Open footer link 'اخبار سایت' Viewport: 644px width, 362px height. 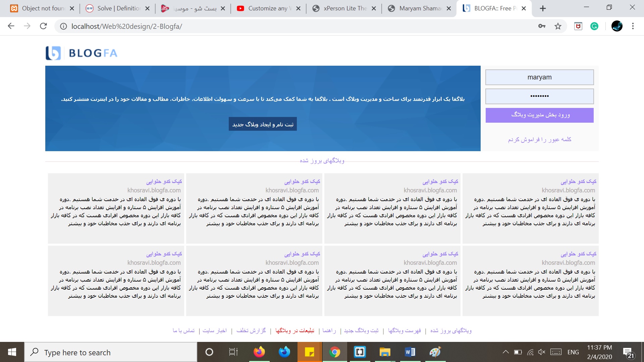[x=215, y=330]
